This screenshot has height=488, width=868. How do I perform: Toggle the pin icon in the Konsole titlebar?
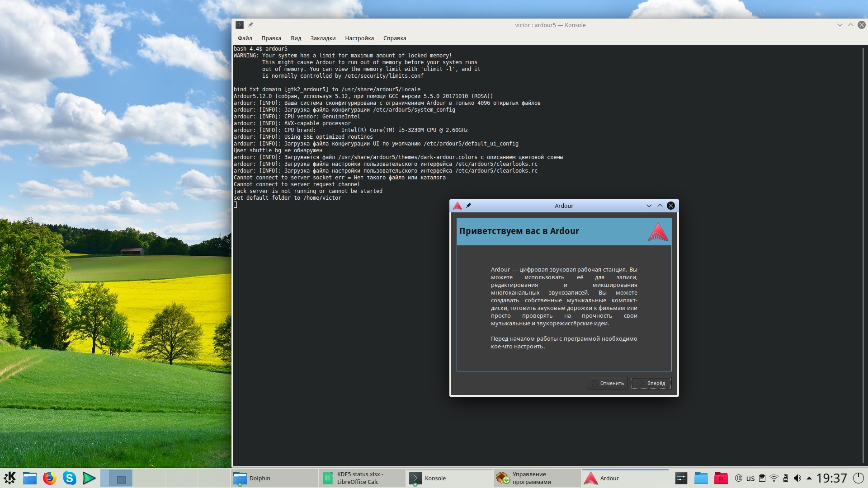250,25
